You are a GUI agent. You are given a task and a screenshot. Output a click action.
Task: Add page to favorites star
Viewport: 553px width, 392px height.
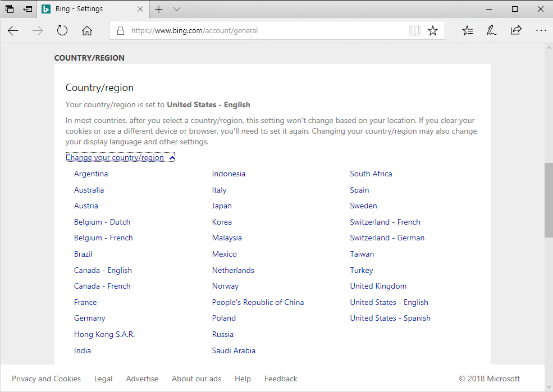[x=433, y=31]
